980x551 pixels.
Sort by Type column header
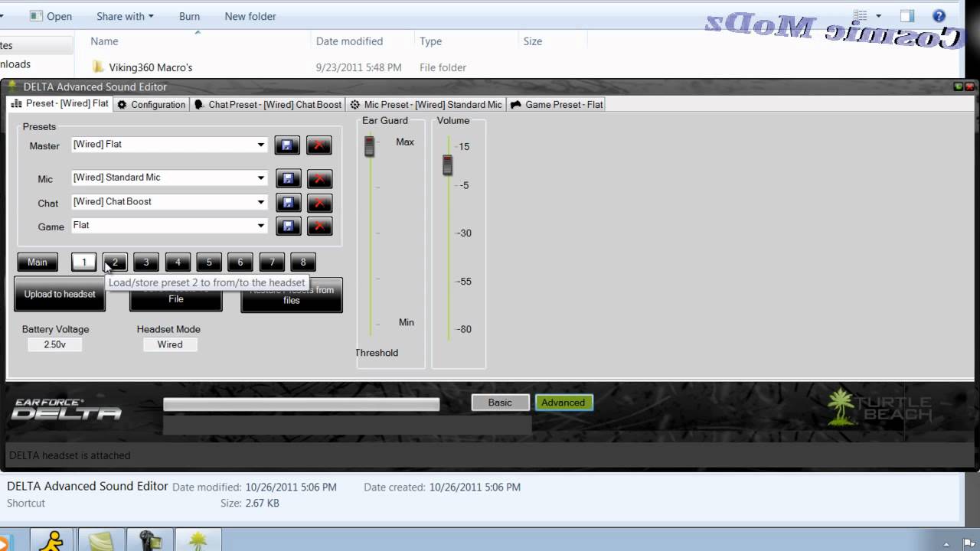[x=430, y=41]
